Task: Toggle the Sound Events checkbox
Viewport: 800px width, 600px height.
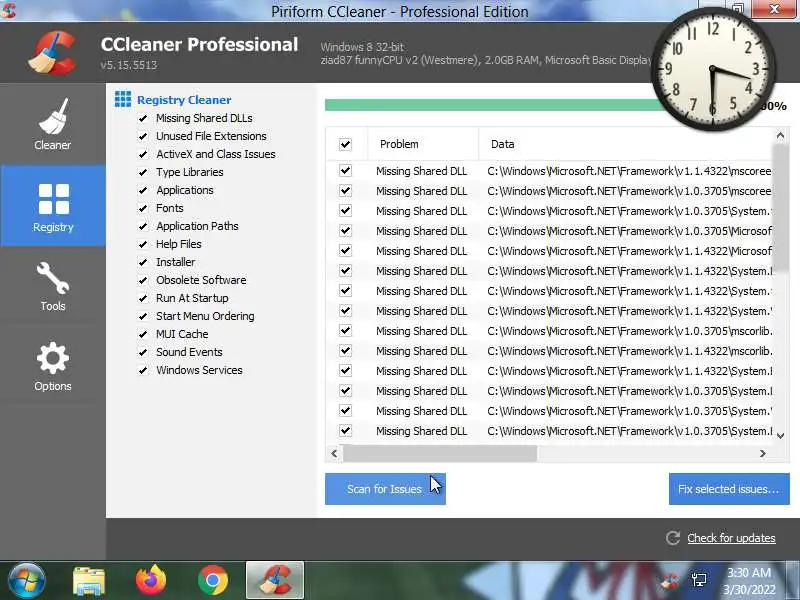Action: pyautogui.click(x=143, y=353)
